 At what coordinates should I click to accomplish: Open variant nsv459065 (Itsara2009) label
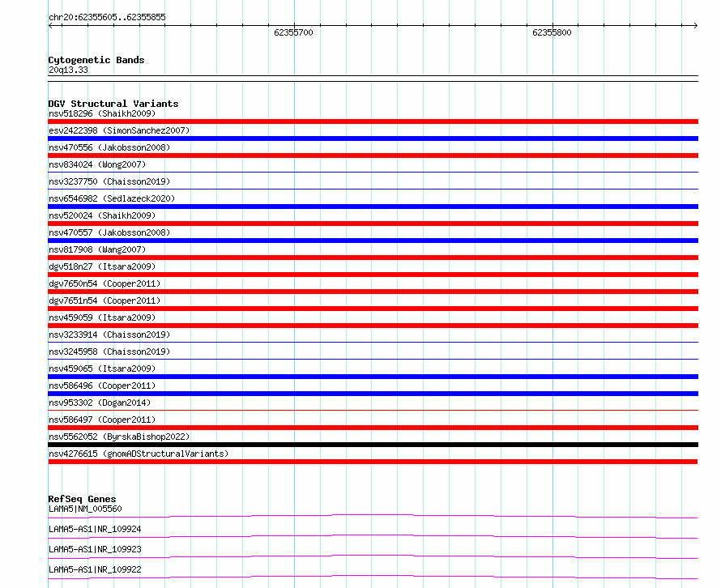(102, 369)
